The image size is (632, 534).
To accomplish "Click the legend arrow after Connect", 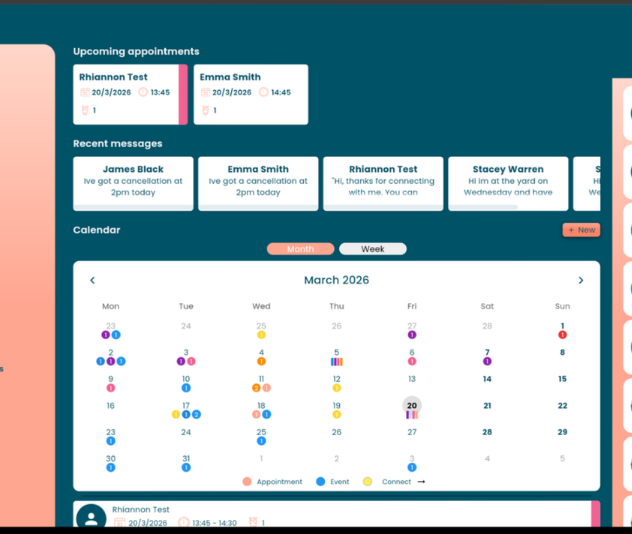I will [421, 482].
